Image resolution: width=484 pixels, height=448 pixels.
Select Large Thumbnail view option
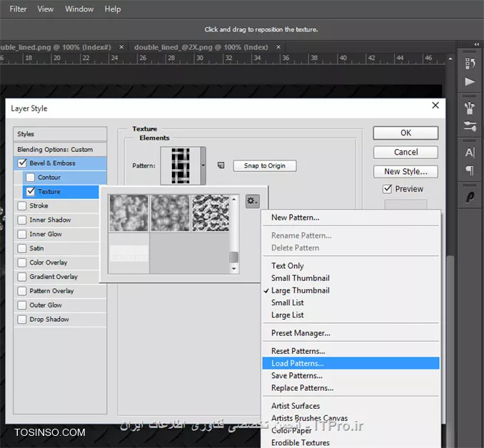coord(351,290)
